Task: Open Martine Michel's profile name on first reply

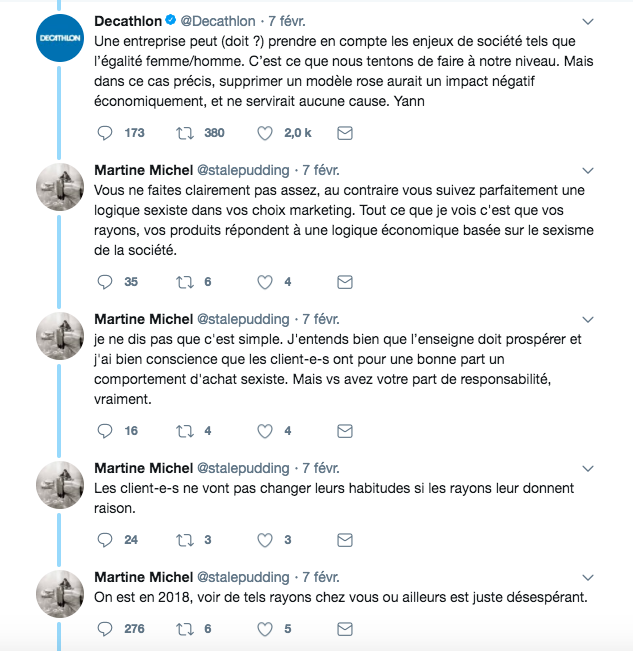Action: [144, 170]
